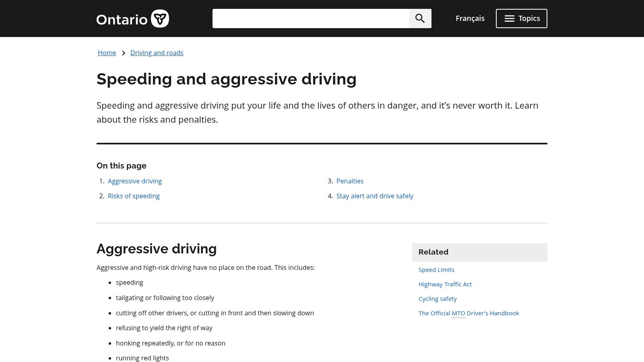Switch language to Français
The image size is (644, 362).
[x=470, y=19]
